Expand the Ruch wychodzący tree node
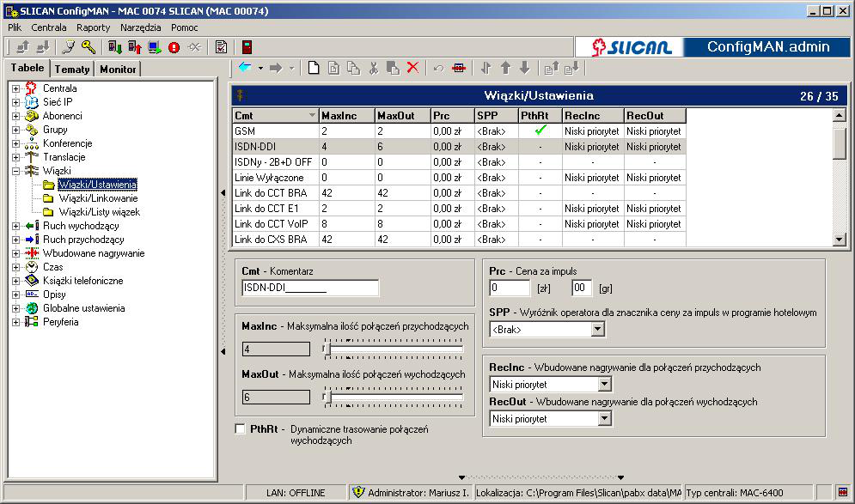This screenshot has width=855, height=504. [15, 226]
